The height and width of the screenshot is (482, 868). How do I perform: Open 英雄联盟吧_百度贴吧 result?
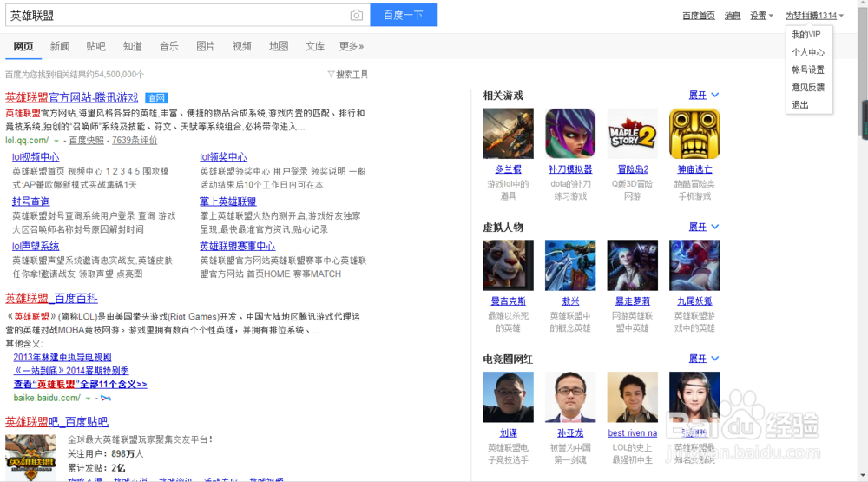pos(56,422)
